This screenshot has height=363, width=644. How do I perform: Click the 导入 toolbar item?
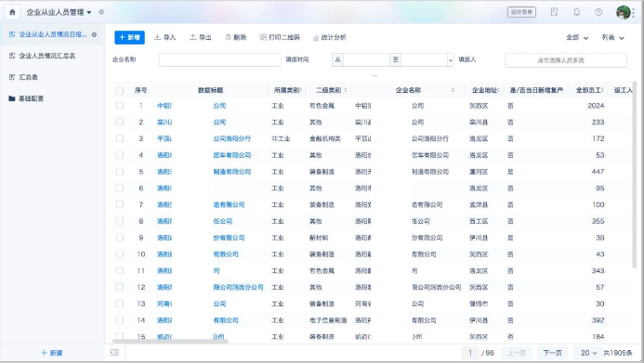(x=164, y=37)
